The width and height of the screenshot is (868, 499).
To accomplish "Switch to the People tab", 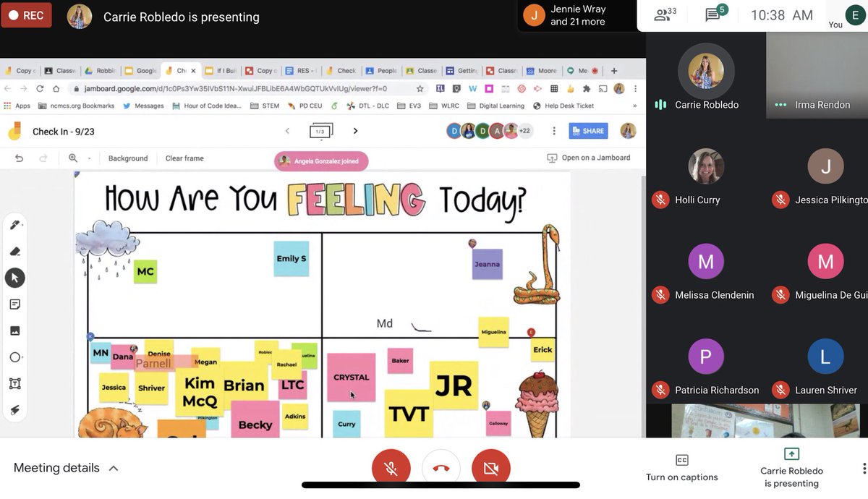I will click(x=382, y=71).
